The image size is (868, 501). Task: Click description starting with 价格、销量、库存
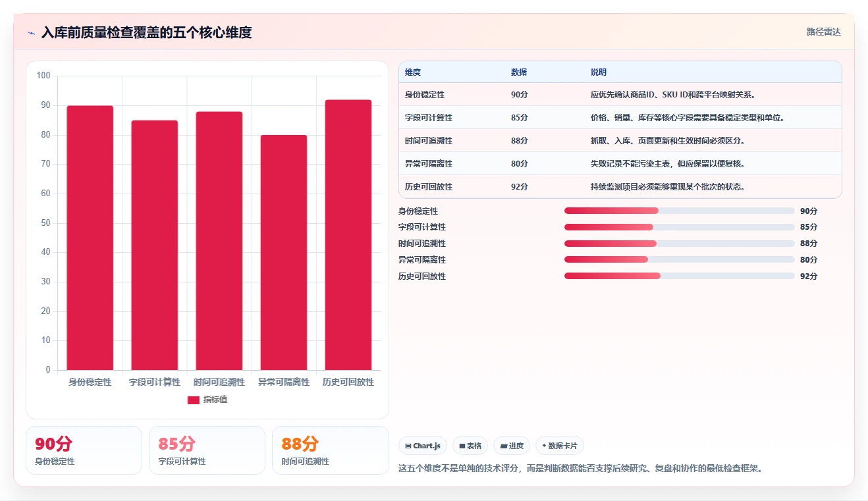point(688,117)
